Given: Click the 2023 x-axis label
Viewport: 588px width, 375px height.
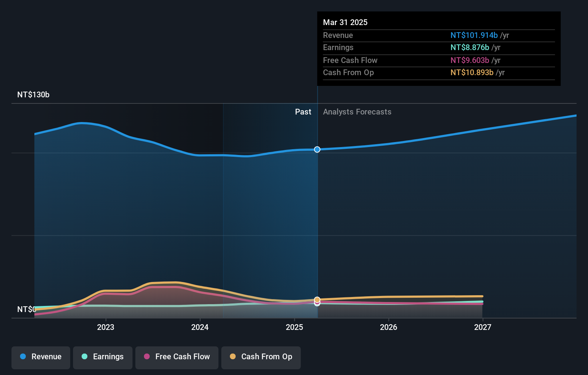Looking at the screenshot, I should (106, 327).
